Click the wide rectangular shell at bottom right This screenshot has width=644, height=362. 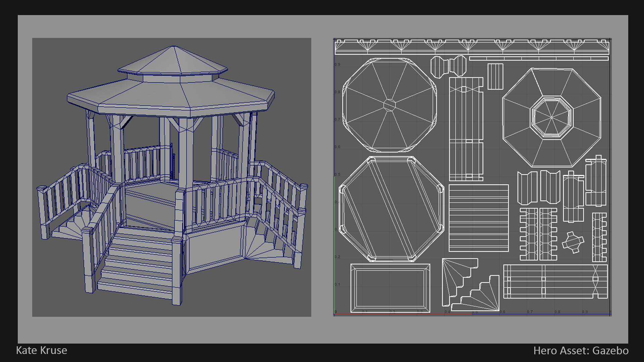(555, 282)
